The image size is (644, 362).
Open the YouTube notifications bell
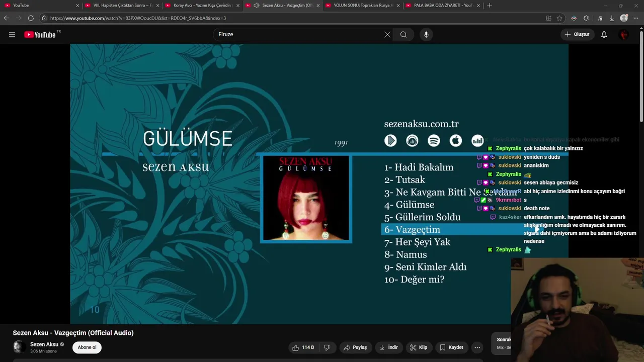[x=604, y=34]
